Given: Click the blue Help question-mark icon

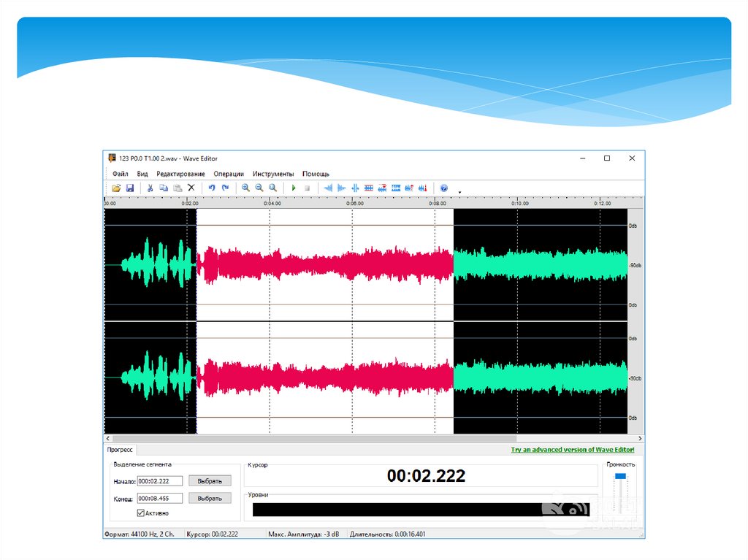Looking at the screenshot, I should [x=443, y=188].
